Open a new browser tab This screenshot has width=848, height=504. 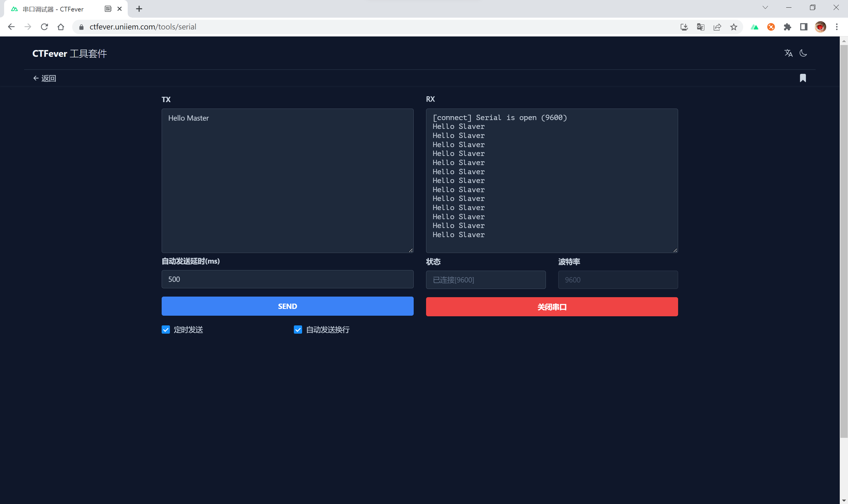coord(139,9)
